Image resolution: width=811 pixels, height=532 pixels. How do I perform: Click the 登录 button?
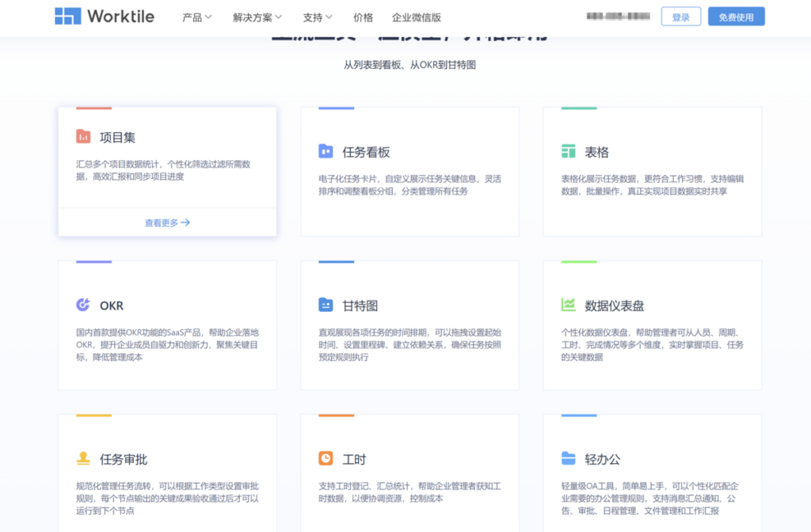(681, 16)
